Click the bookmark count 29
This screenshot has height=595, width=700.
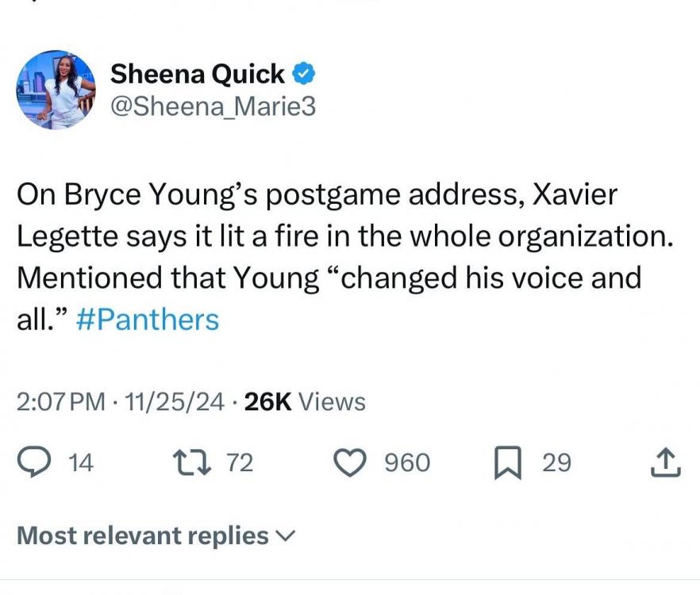[x=556, y=463]
